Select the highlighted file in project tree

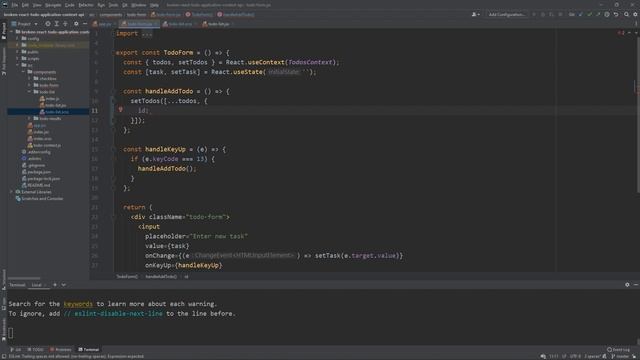pos(48,112)
